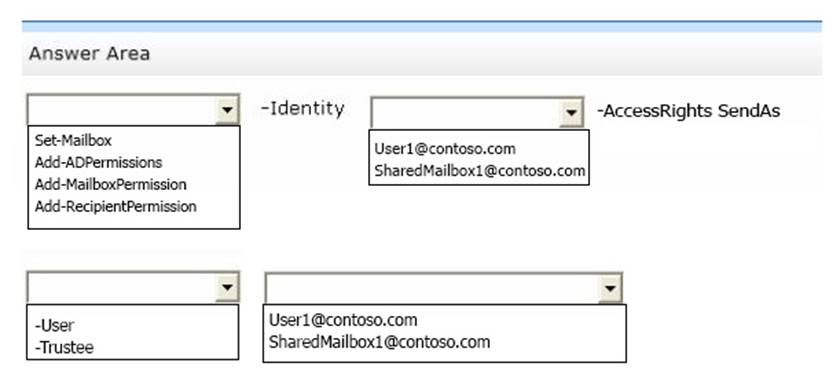Click the -Identity label

click(x=302, y=109)
